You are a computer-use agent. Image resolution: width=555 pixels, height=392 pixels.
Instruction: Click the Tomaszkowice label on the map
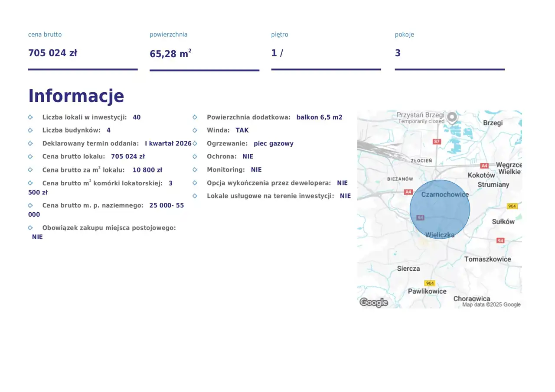pos(487,259)
